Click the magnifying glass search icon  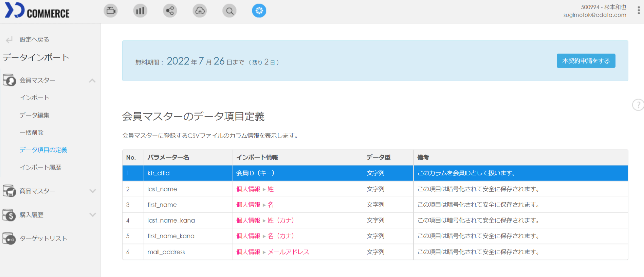coord(229,11)
